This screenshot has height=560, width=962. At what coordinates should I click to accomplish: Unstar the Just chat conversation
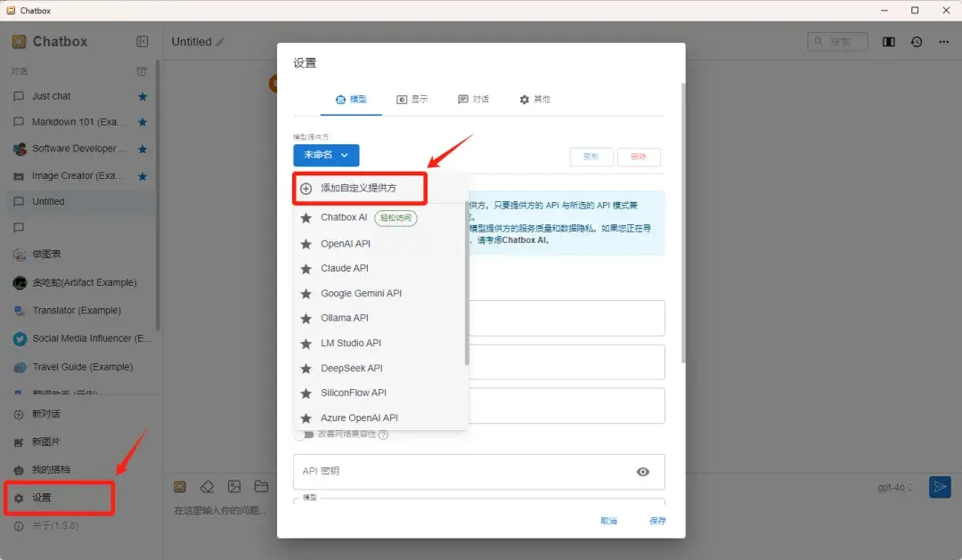[x=143, y=96]
